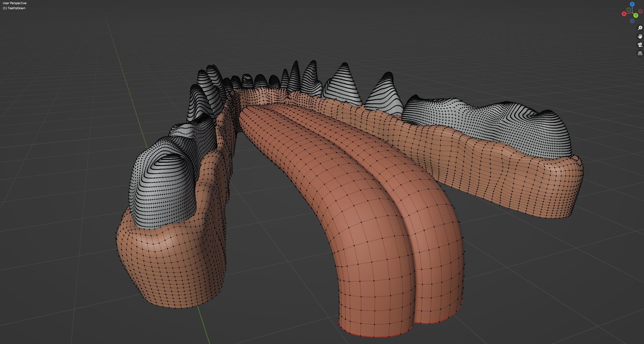The image size is (644, 344).
Task: Click the blue Z axis gizmo handle
Action: (632, 4)
